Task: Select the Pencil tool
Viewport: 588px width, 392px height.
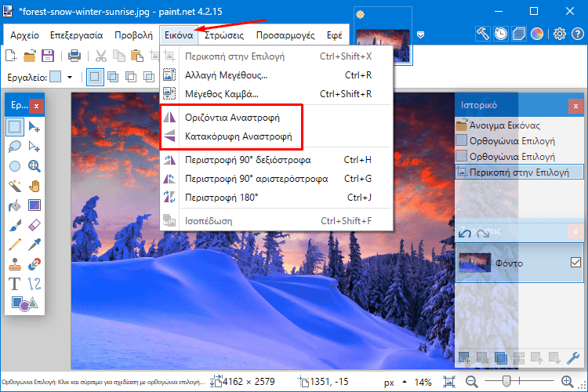Action: coord(15,245)
